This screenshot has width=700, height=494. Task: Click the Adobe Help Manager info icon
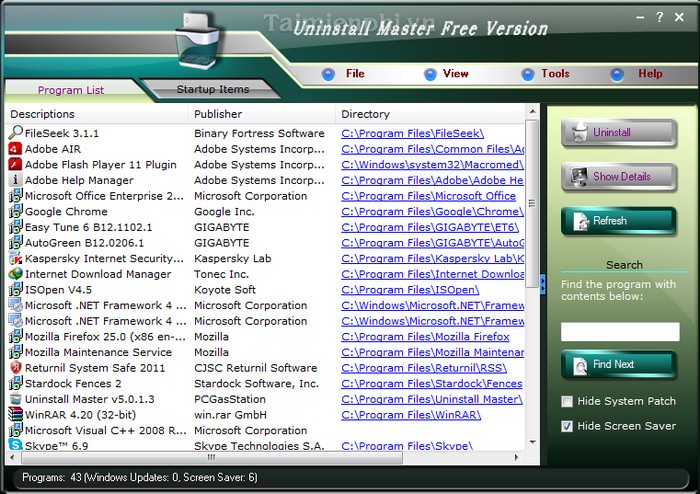[x=16, y=180]
